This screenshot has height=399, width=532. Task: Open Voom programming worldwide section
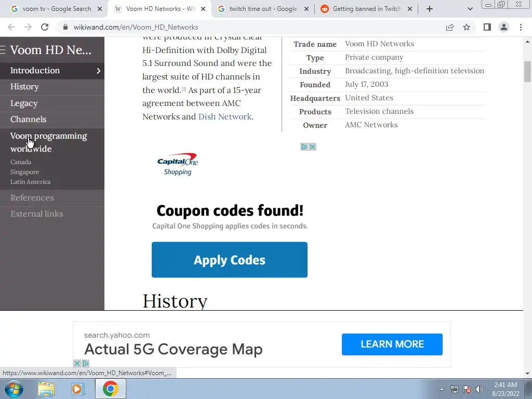[x=48, y=142]
